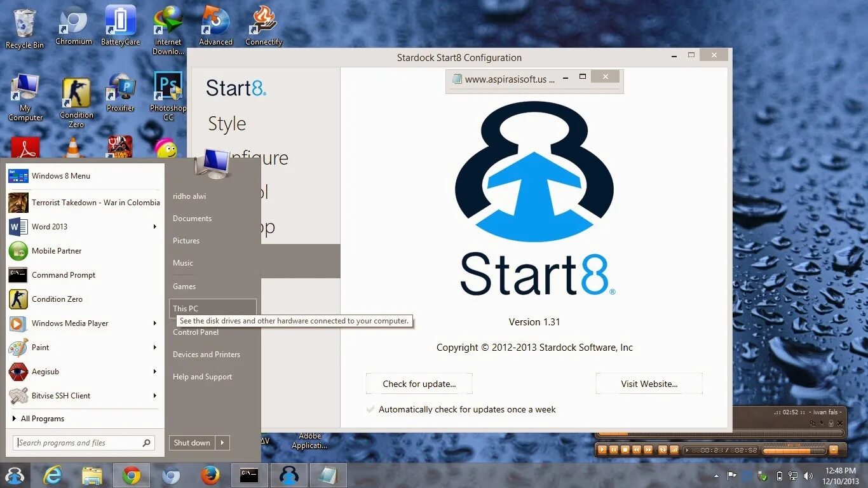Open Games from the Start menu
Screen dimensions: 868x488
point(184,287)
